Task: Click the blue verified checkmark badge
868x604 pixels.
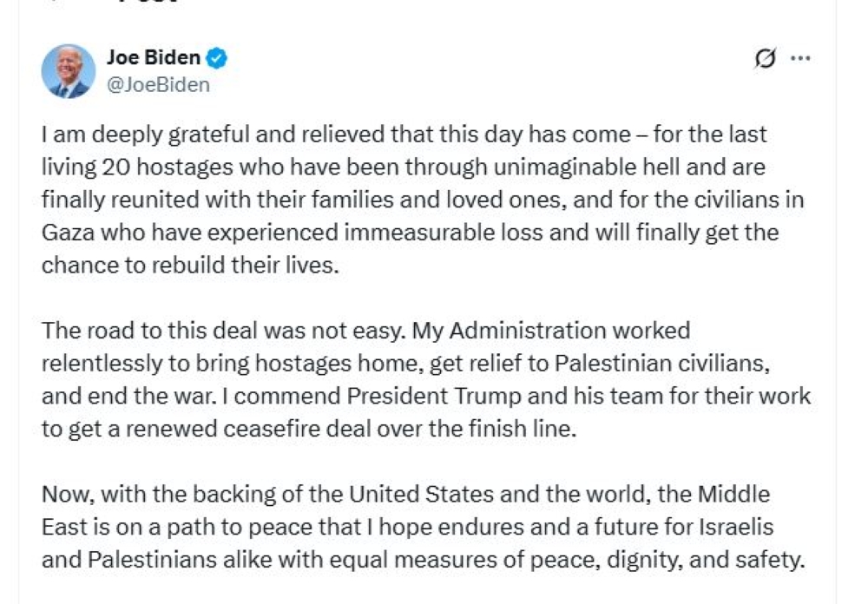Action: [217, 59]
